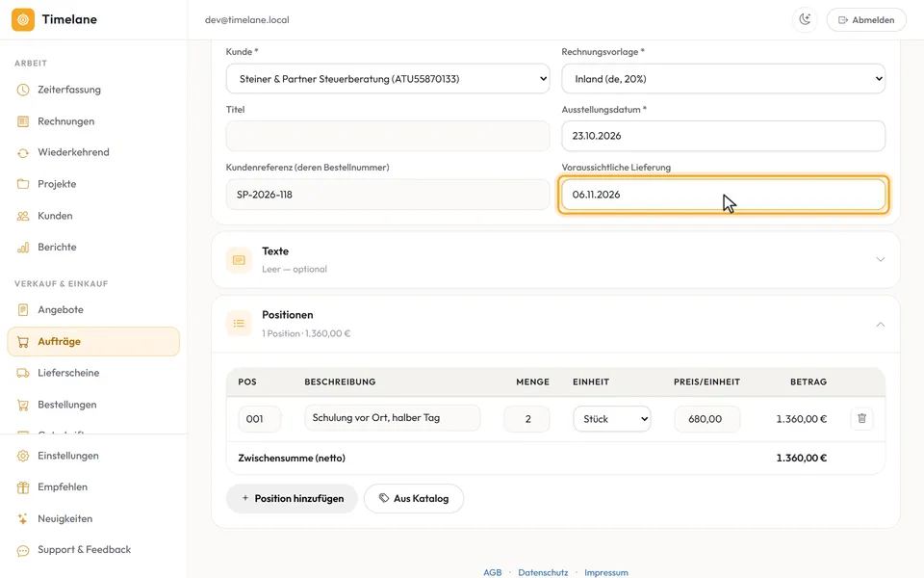
Task: Click the Texte section icon
Action: point(239,260)
